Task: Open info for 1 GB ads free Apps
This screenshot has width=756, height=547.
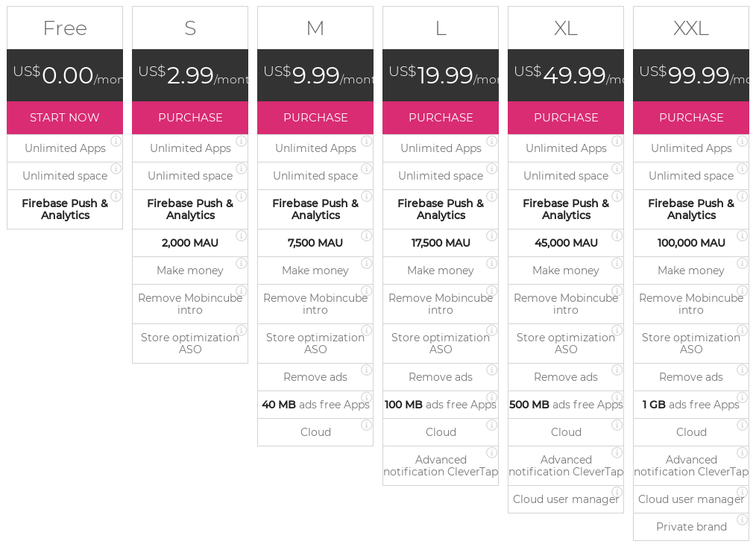Action: point(742,397)
